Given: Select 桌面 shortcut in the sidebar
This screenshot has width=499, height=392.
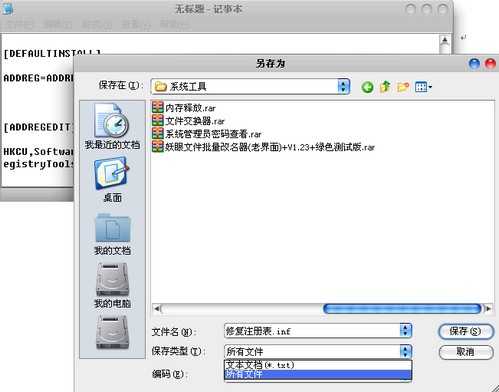Looking at the screenshot, I should (112, 180).
